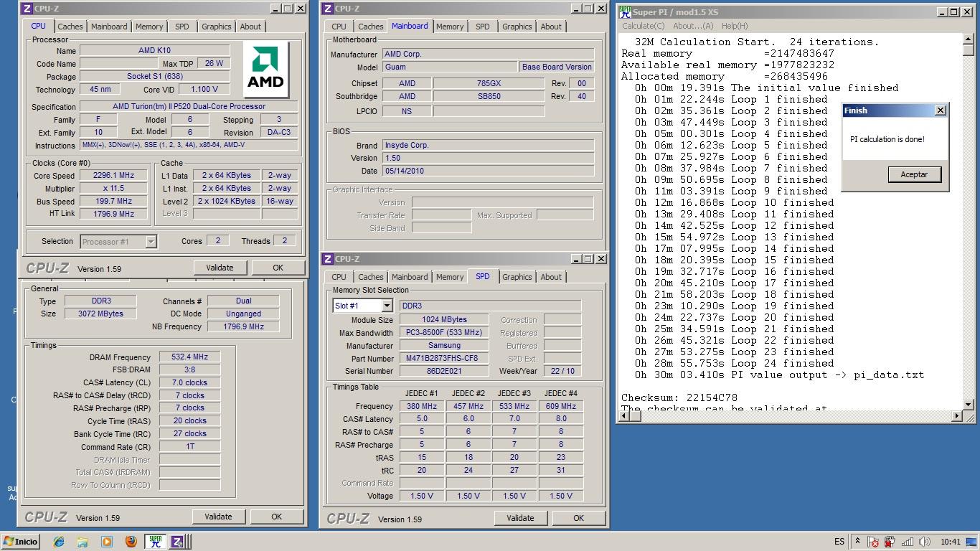Screen dimensions: 980x551
Task: Select the Serial Number 86D2E021 field
Action: pos(446,372)
